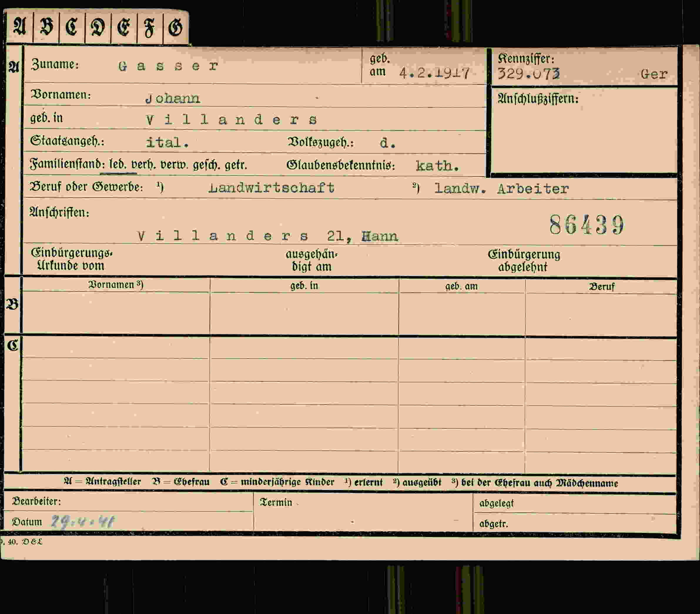The width and height of the screenshot is (700, 614).
Task: Select the index tab letter B at the card top
Action: 46,27
